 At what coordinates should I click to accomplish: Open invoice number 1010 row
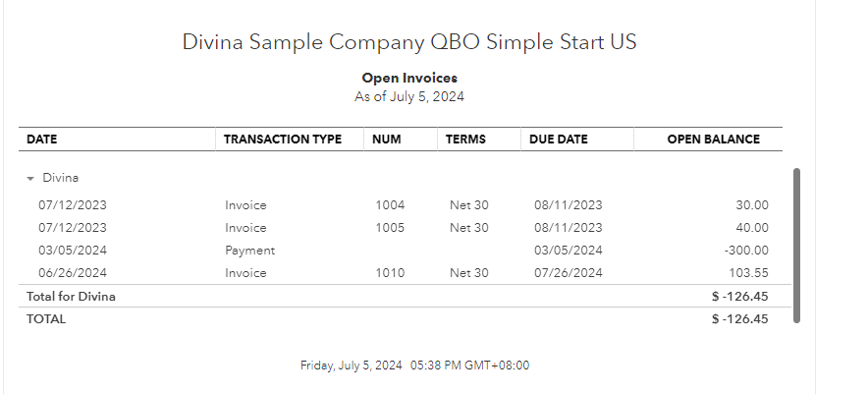[x=390, y=273]
